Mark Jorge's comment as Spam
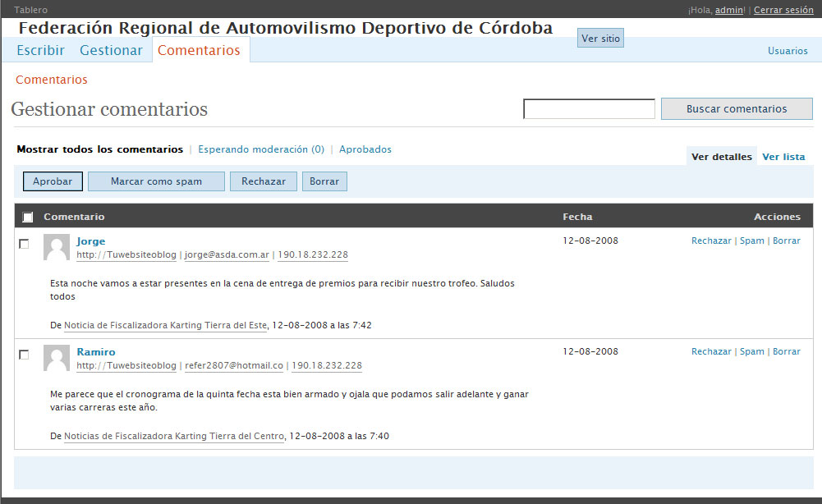This screenshot has height=504, width=822. [x=751, y=241]
